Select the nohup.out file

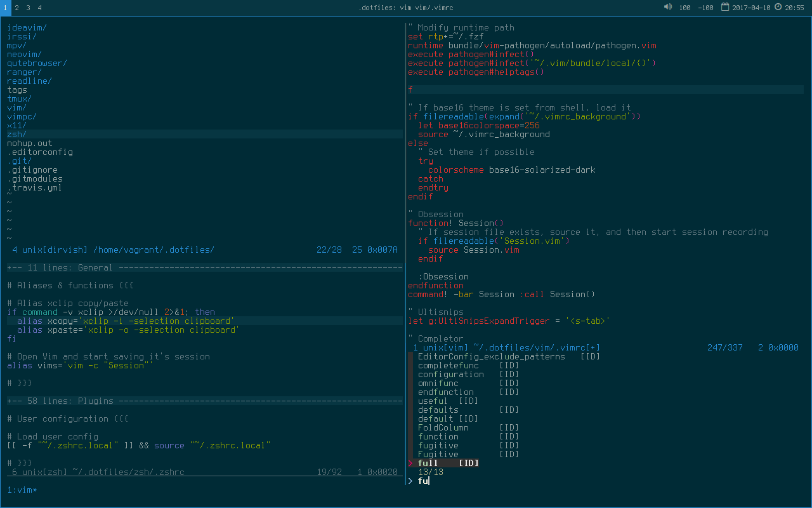point(30,143)
